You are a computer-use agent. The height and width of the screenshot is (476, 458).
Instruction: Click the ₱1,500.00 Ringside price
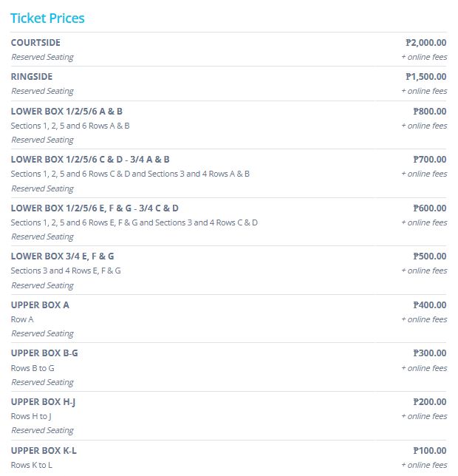pyautogui.click(x=425, y=77)
